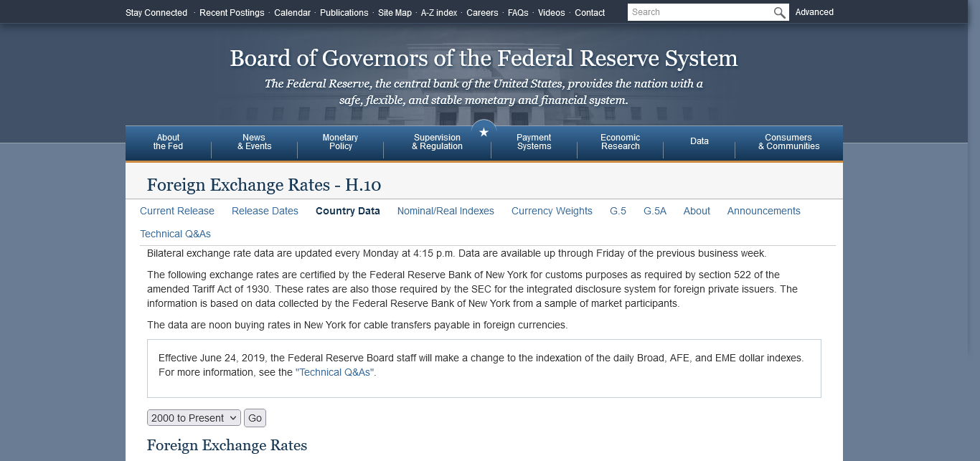
Task: Open the Monetary Policy menu
Action: click(340, 142)
